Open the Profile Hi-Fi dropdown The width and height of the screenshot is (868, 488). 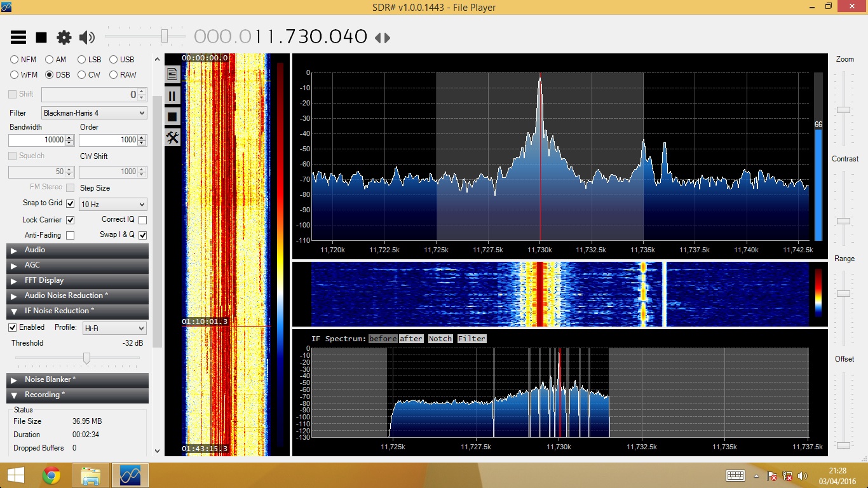[x=114, y=328]
